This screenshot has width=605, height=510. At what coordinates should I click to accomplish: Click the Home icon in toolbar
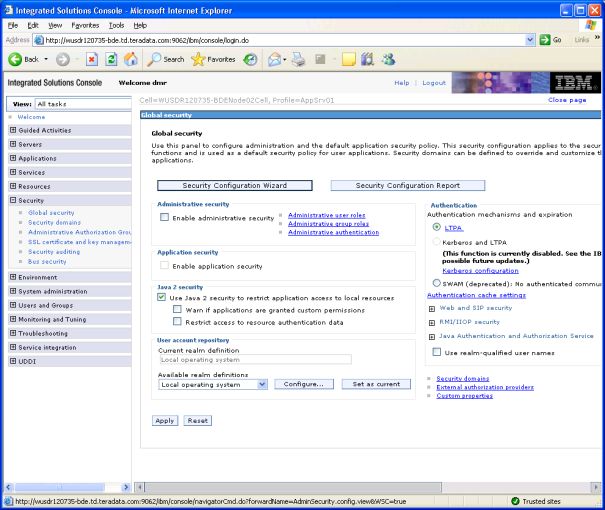[x=131, y=59]
